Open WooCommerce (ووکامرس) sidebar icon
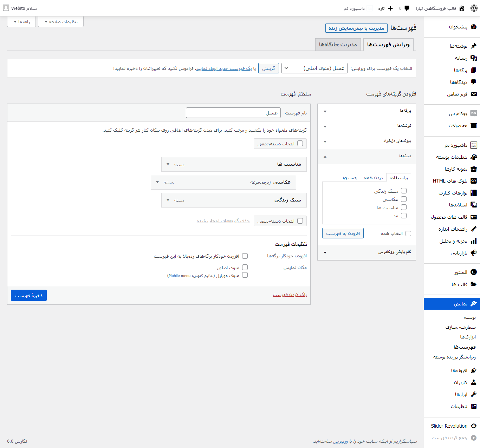480x448 pixels. click(474, 113)
